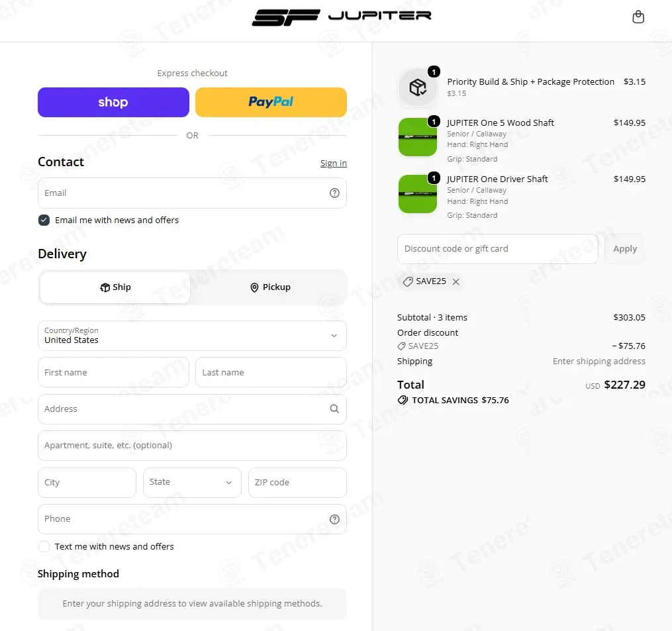Focus the Email input field
This screenshot has height=631, width=672.
point(192,193)
